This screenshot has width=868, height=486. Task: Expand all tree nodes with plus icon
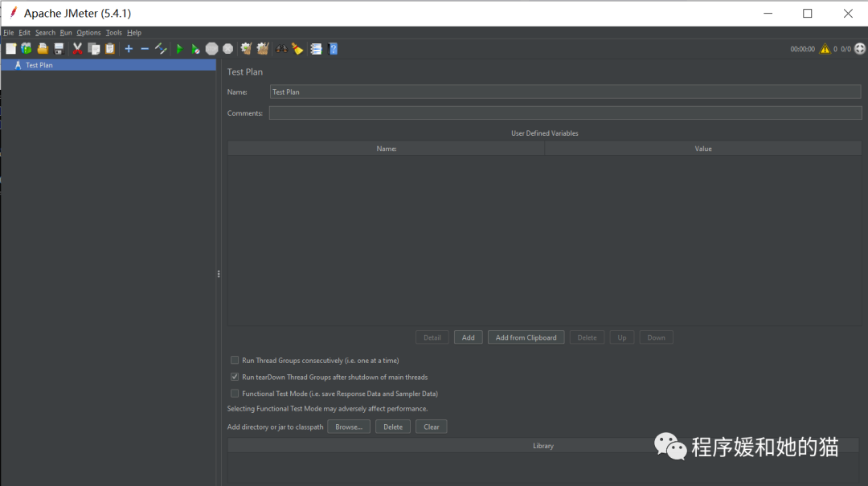[129, 49]
